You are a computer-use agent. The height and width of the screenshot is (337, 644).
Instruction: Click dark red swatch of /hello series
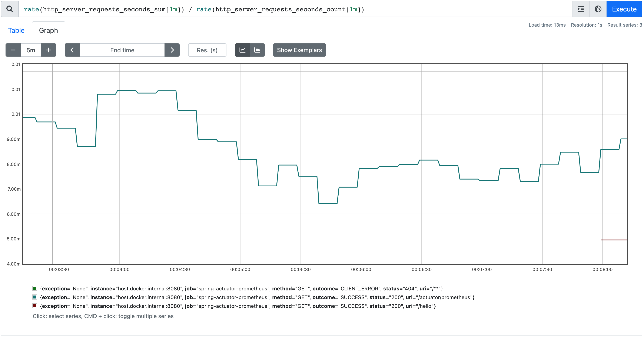(x=35, y=306)
